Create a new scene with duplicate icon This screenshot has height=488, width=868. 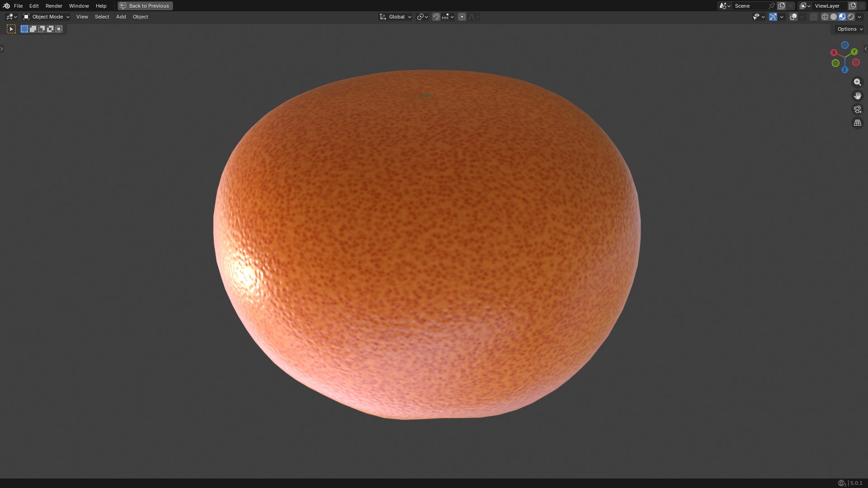pyautogui.click(x=782, y=6)
